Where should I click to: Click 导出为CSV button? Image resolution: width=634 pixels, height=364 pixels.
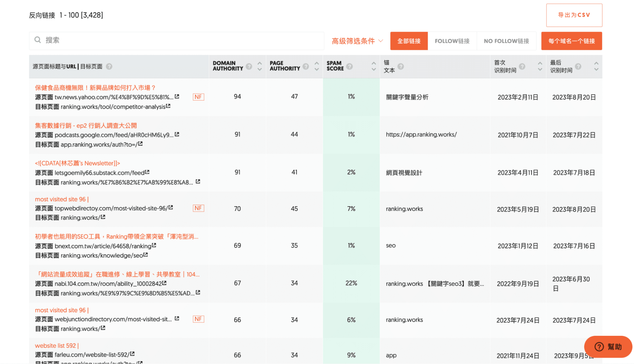pos(574,15)
